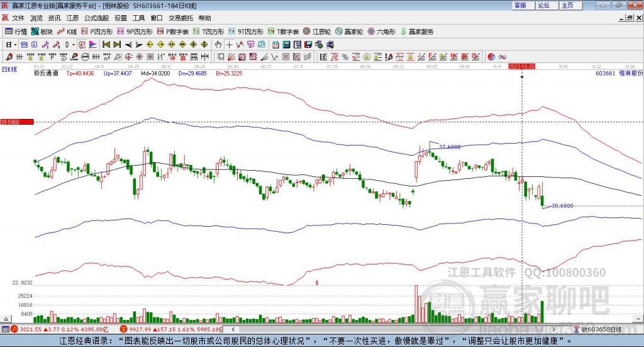Screen dimensions: 644x347
Task: Open 赢家服务 with the dollar icon
Action: coord(417,31)
